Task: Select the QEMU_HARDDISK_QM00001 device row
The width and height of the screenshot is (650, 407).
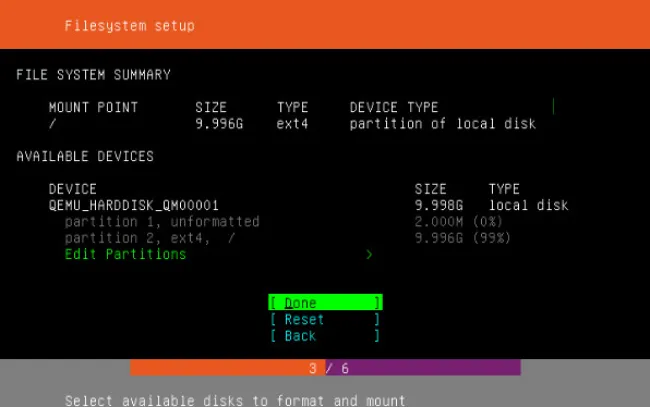Action: click(x=308, y=205)
